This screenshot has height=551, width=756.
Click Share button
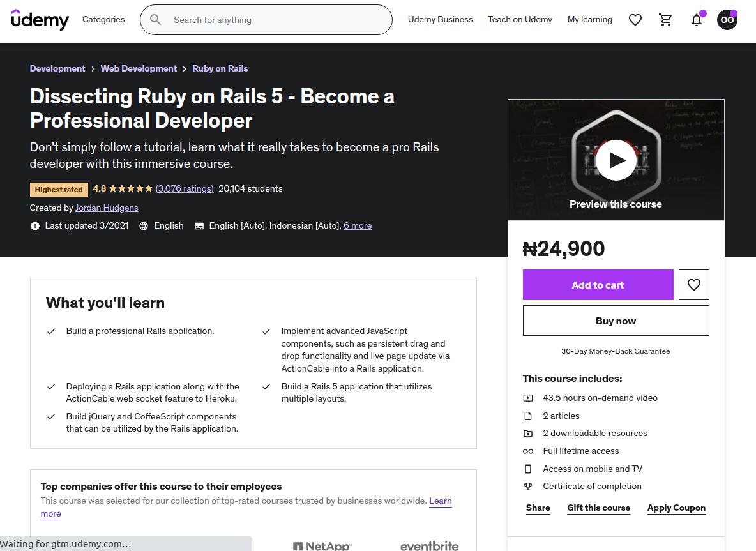[538, 508]
